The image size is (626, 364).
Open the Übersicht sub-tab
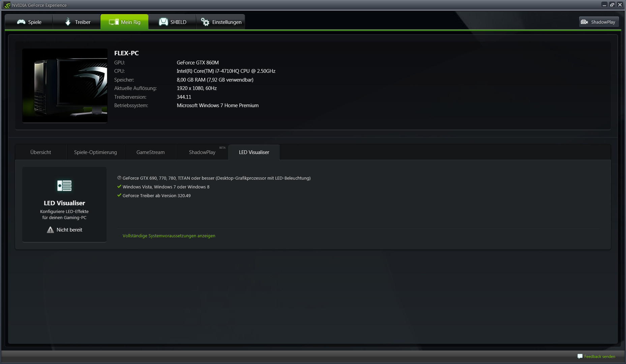click(41, 152)
